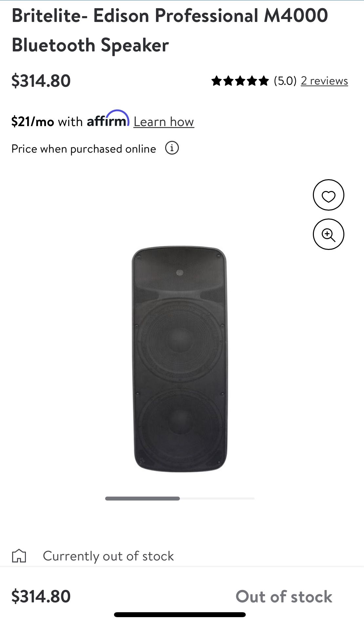Screen dimensions: 364x625
Task: Tap the $21/mo financing text
Action: [x=32, y=122]
